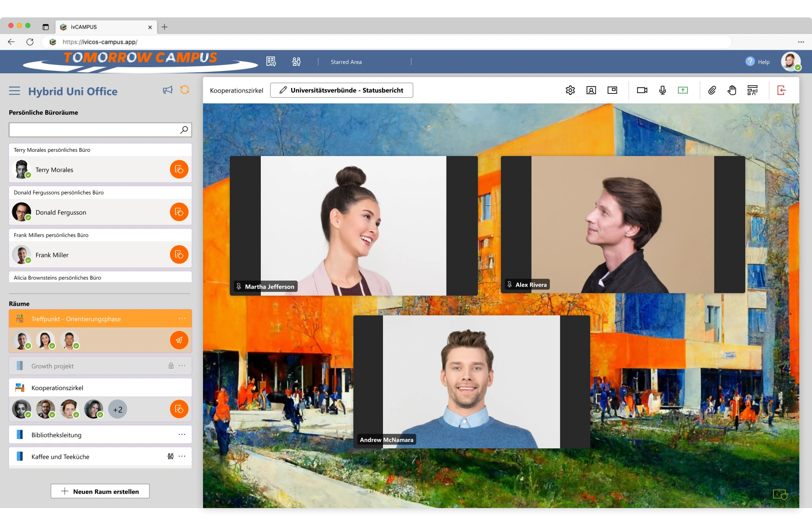
Task: Leave room via red exit icon
Action: point(781,90)
